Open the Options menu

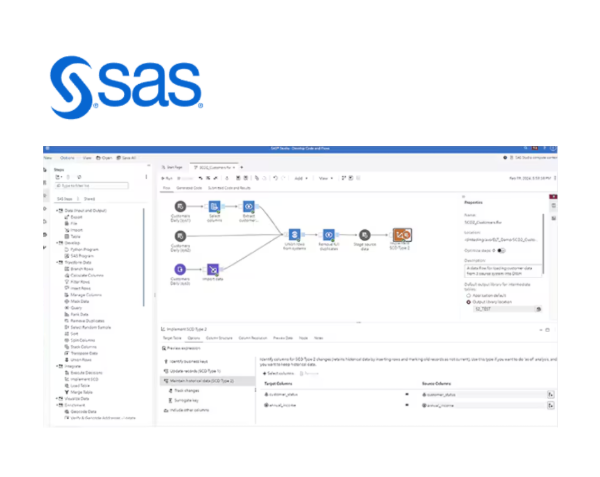click(67, 157)
